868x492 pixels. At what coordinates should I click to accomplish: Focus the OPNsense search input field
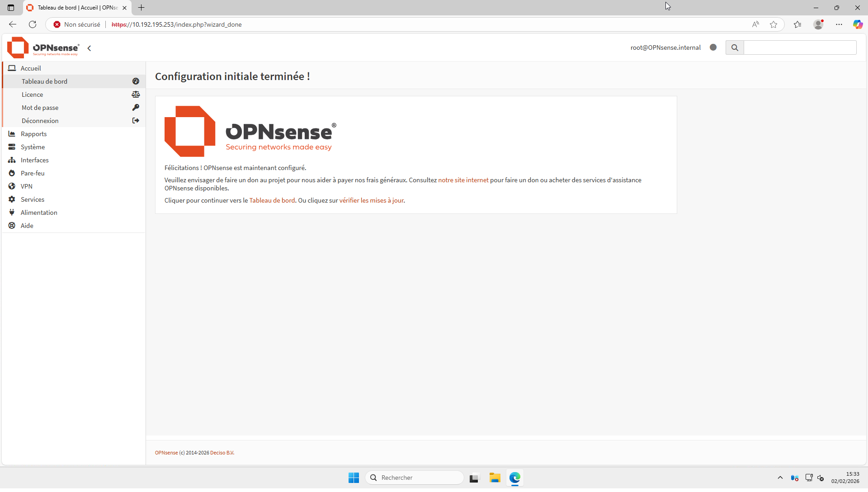(x=800, y=47)
